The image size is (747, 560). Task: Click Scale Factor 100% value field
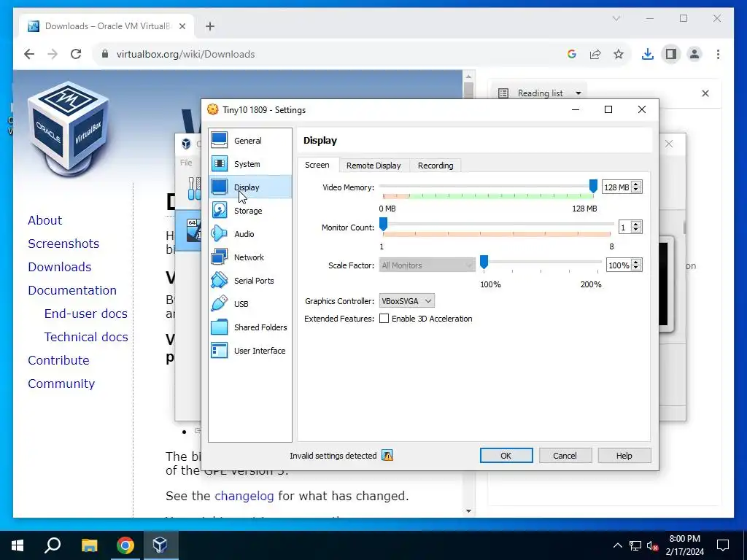tap(619, 265)
